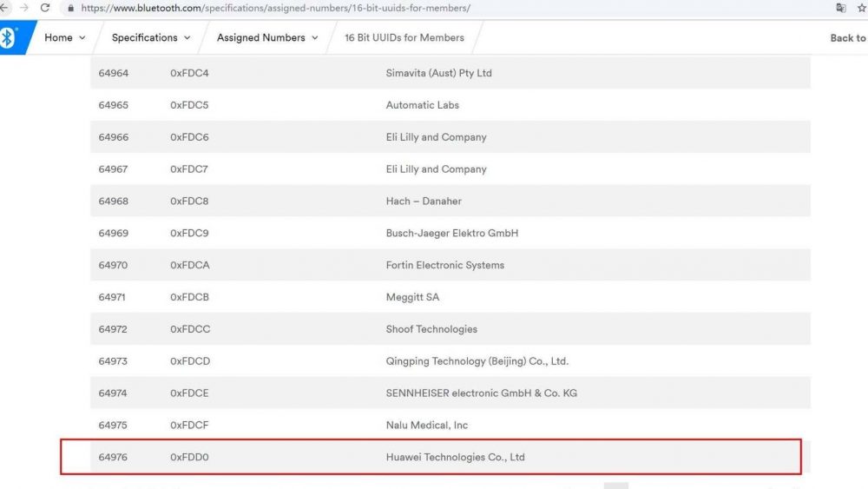Image resolution: width=868 pixels, height=489 pixels.
Task: Click the Back to link at right
Action: click(x=847, y=38)
